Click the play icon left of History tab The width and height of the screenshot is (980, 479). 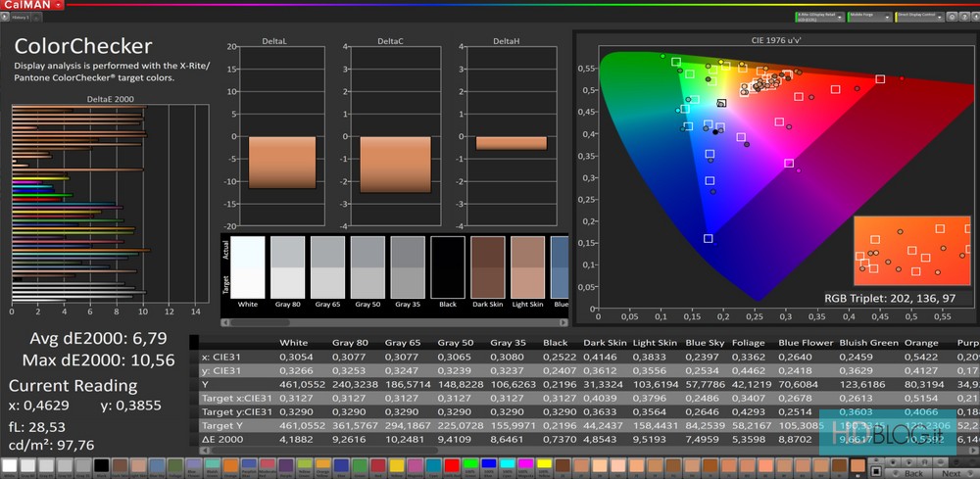tap(4, 17)
